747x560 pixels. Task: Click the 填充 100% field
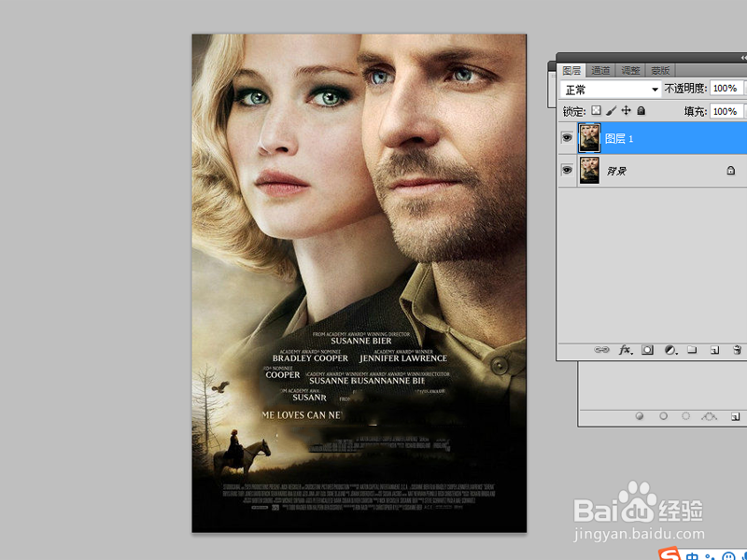point(726,111)
